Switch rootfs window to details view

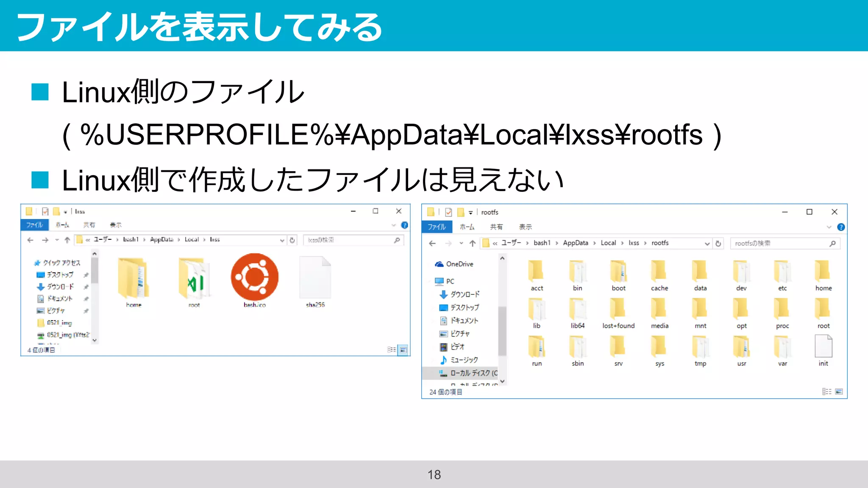point(826,391)
